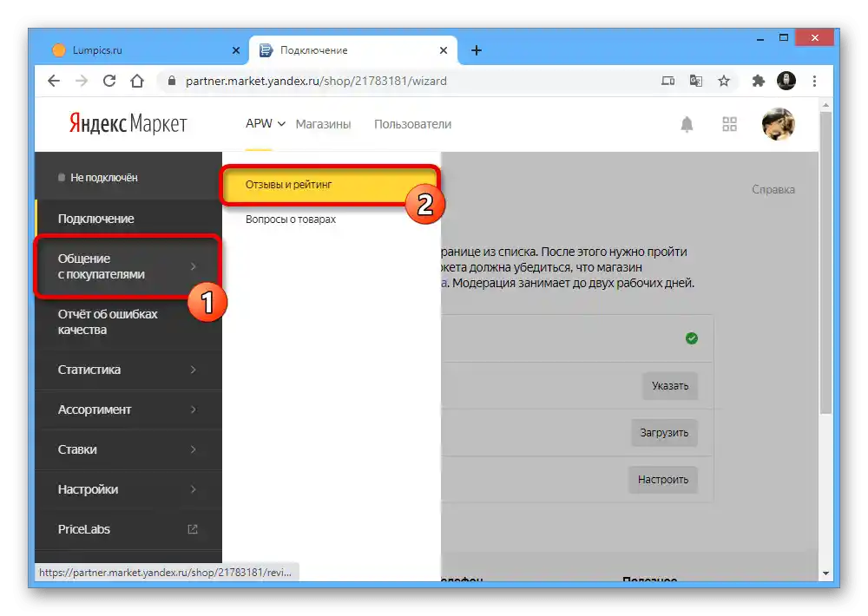Screen dimensions: 868x616
Task: Click the device cast icon in address bar
Action: 667,81
